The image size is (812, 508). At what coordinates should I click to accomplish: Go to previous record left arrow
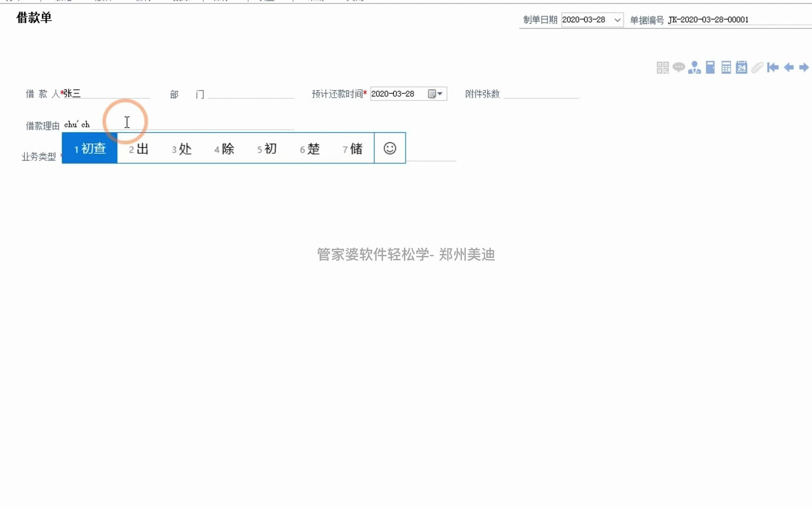(788, 67)
